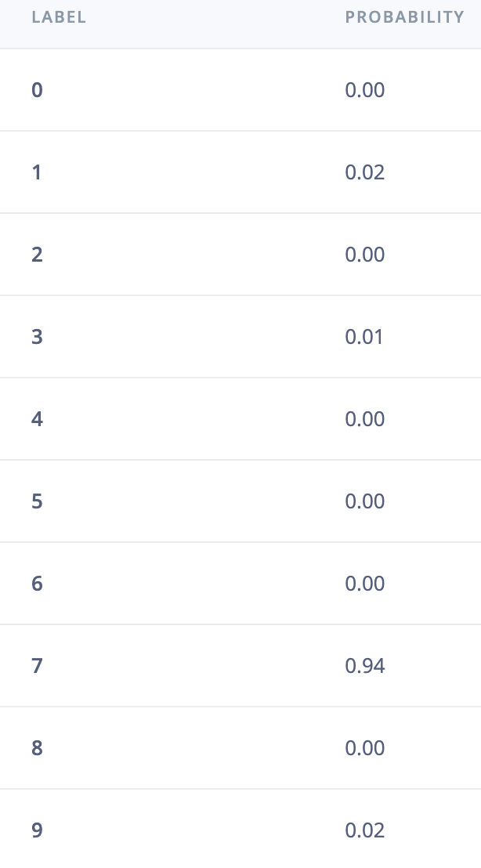This screenshot has width=481, height=868.
Task: Select the row labeled 0
Action: (x=240, y=89)
